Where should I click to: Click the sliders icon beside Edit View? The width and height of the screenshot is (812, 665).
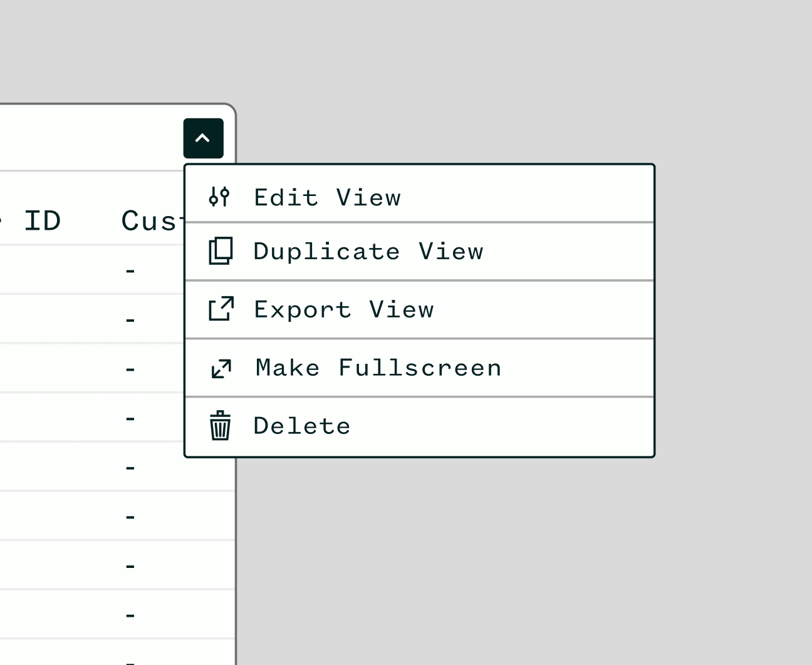point(219,197)
